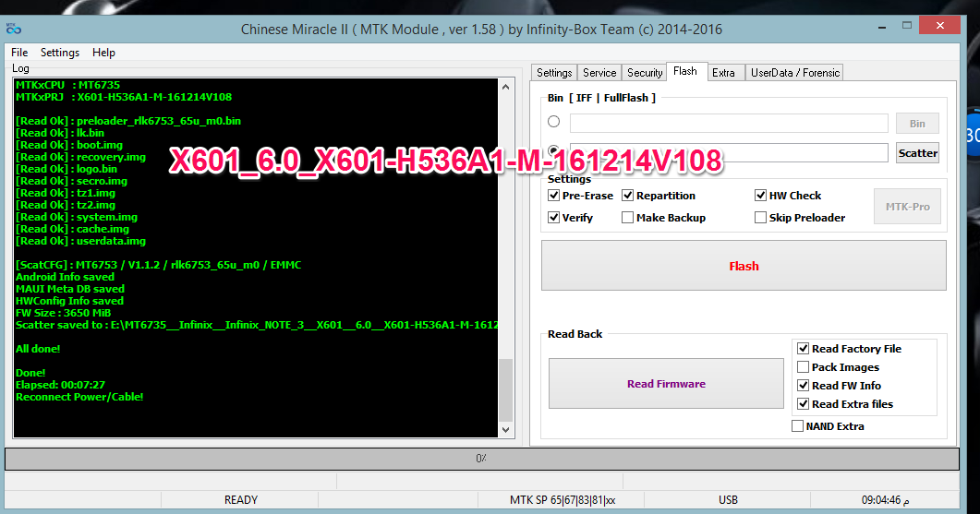Close the Chinese Miracle II window
980x514 pixels.
[940, 26]
